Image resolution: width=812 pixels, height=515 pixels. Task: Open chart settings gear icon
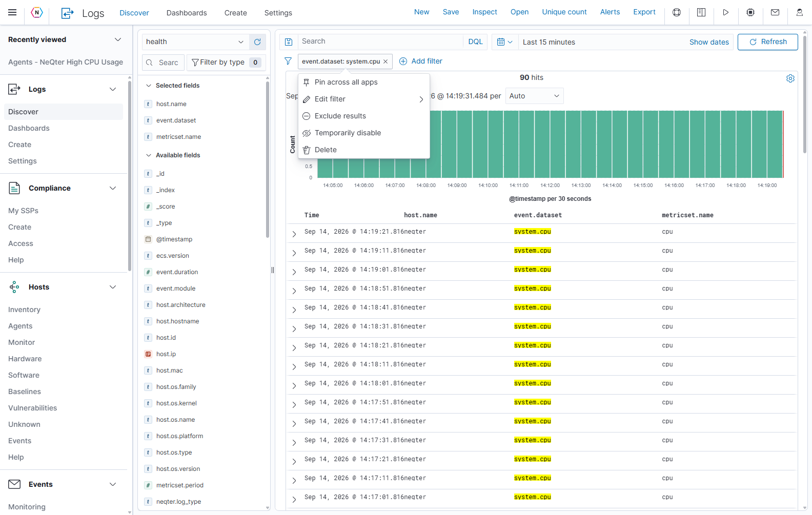(790, 78)
